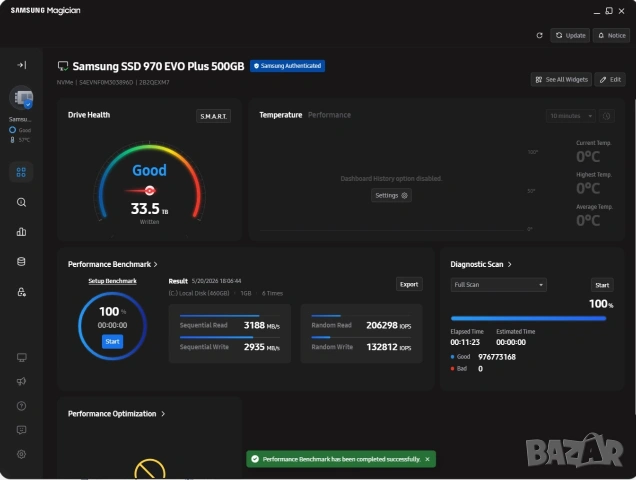Click the Estimated Time 00:00:00 value

[511, 342]
